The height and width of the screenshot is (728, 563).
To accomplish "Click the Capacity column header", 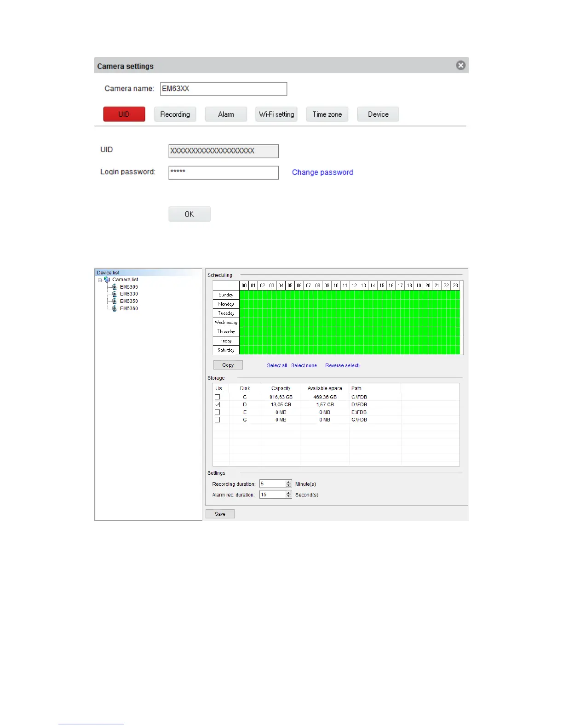I will [281, 388].
